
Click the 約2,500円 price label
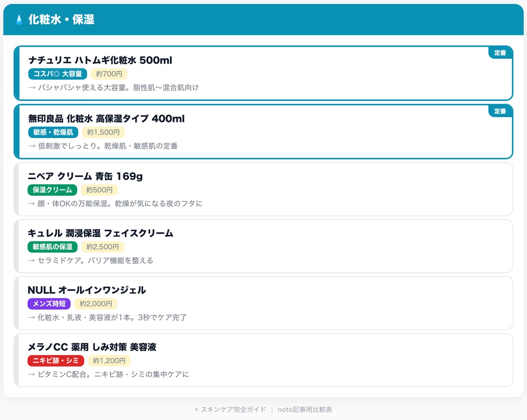103,247
